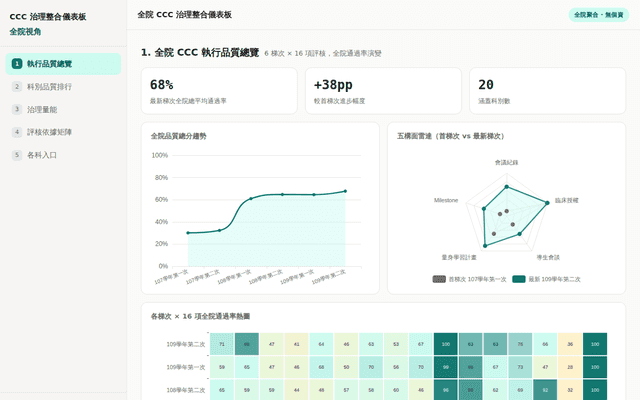This screenshot has width=640, height=400.
Task: Toggle the 最新 109學年第二次 legend swatch
Action: tap(519, 279)
